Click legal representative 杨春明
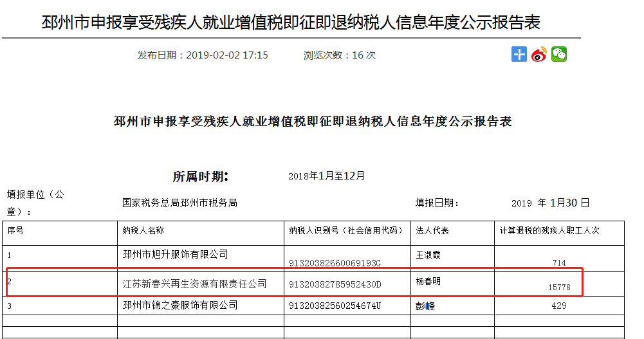644x339 pixels. tap(428, 281)
